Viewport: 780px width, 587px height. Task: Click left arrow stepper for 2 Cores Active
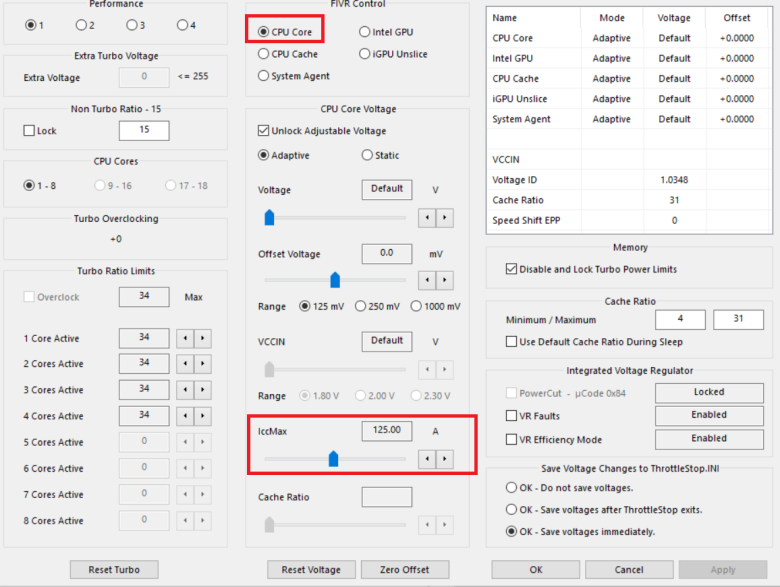[185, 364]
